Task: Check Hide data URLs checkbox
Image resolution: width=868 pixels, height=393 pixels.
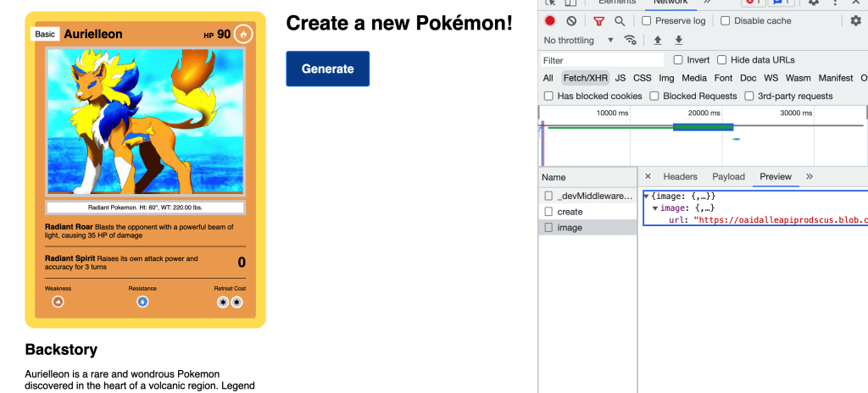Action: pos(722,60)
